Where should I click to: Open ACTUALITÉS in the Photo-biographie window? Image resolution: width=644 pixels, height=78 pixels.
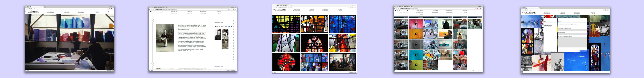click(219, 11)
